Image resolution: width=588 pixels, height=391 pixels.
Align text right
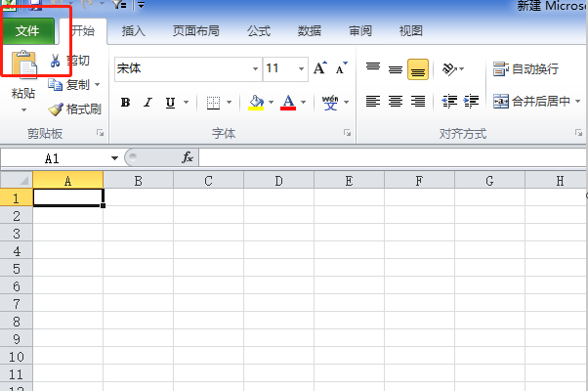coord(418,102)
